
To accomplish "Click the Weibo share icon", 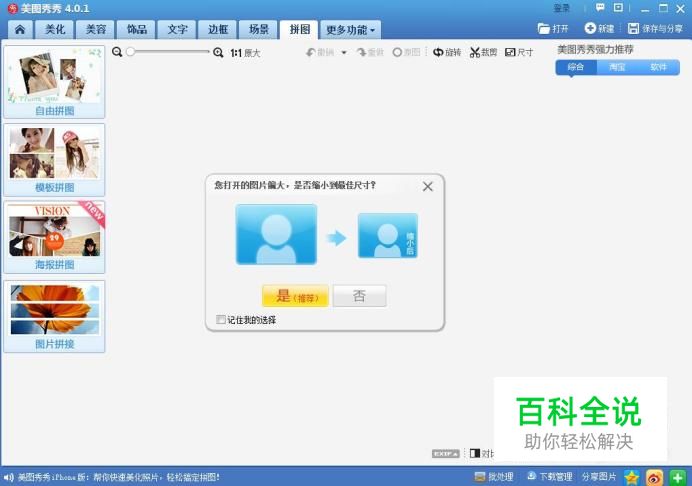I will pos(654,477).
